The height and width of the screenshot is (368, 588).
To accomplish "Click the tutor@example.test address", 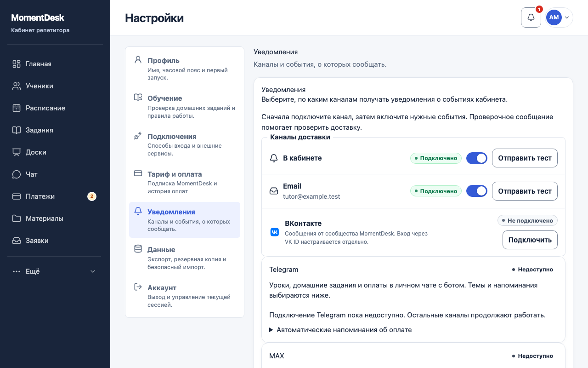I will [x=311, y=196].
